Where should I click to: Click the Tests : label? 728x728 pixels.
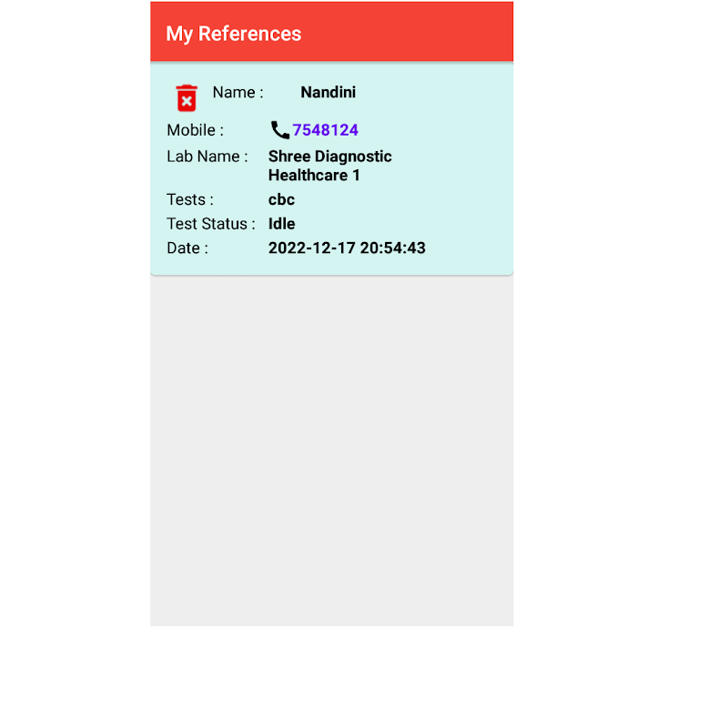(190, 199)
